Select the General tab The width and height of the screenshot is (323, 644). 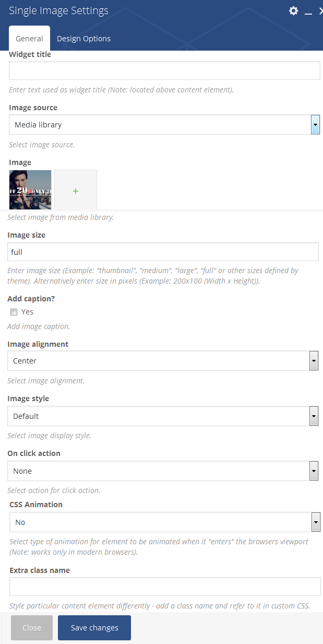(x=29, y=39)
